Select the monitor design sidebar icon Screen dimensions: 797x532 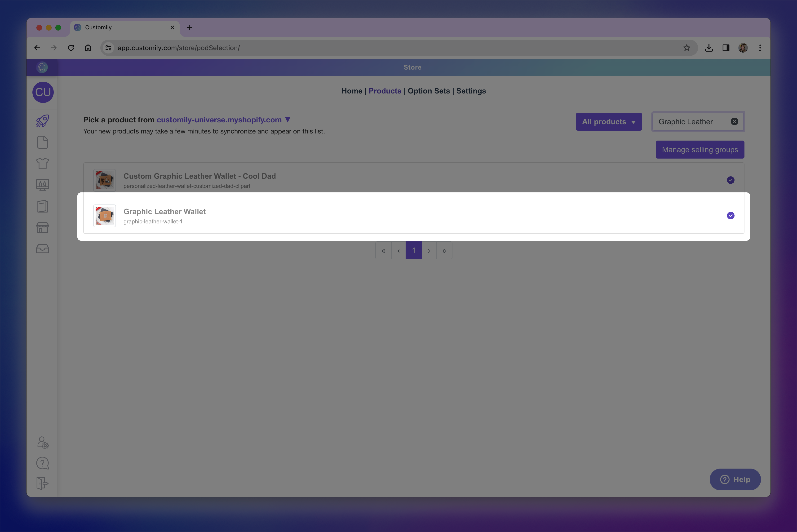coord(42,185)
